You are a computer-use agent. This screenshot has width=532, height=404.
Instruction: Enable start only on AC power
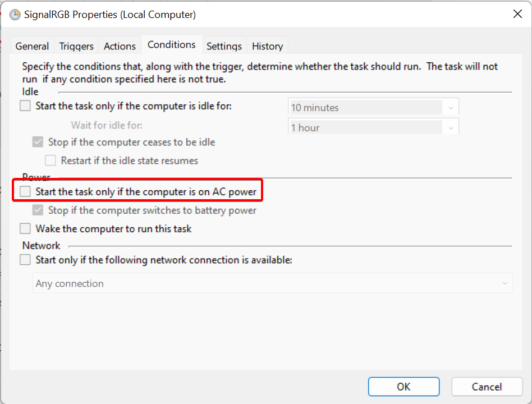point(25,192)
